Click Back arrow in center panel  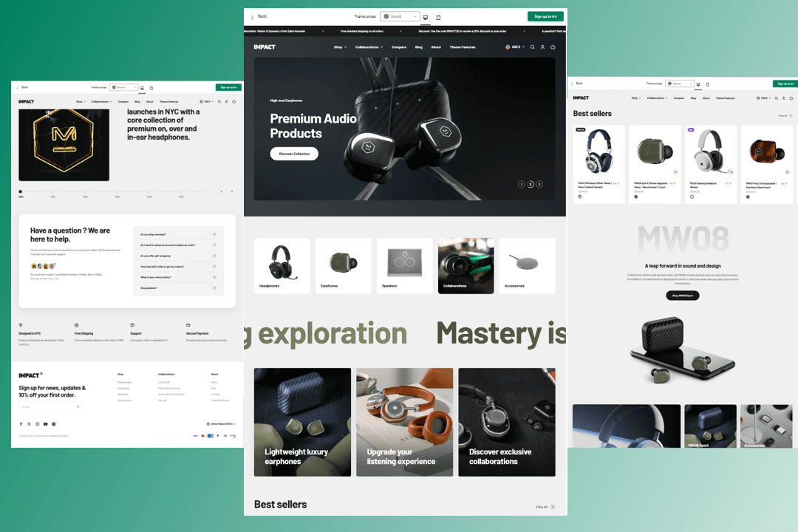253,17
